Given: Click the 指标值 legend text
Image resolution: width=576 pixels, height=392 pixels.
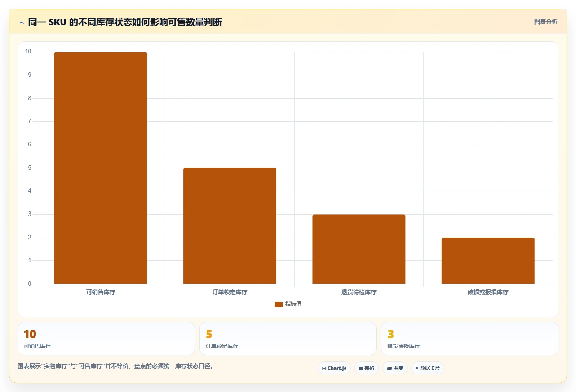Looking at the screenshot, I should coord(293,304).
